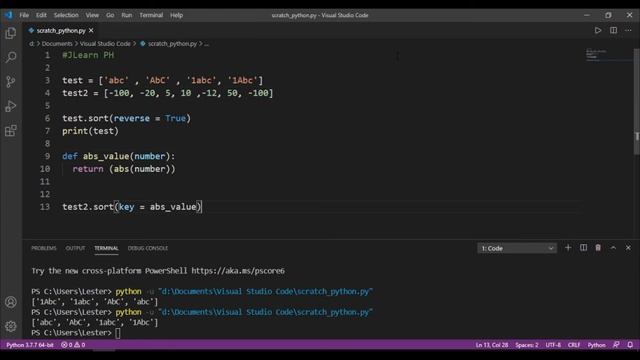
Task: Click 'Documents' in the breadcrumb
Action: click(x=57, y=44)
